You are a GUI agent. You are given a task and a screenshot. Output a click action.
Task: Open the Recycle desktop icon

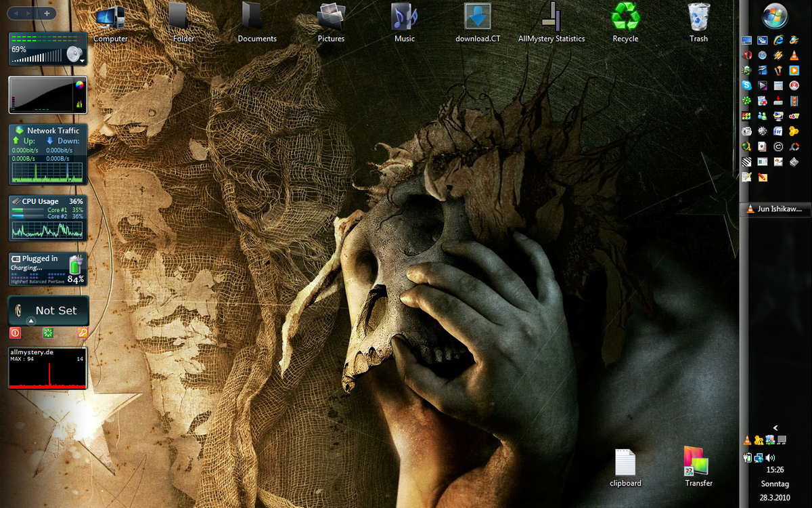tap(625, 22)
